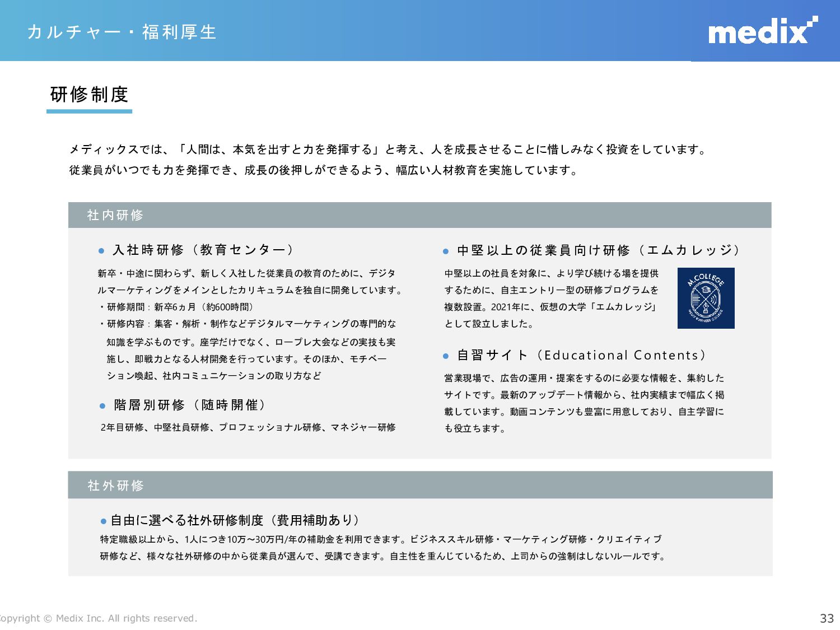This screenshot has width=840, height=630.
Task: Click heading 入社時研修（教育センター）
Action: [x=203, y=250]
